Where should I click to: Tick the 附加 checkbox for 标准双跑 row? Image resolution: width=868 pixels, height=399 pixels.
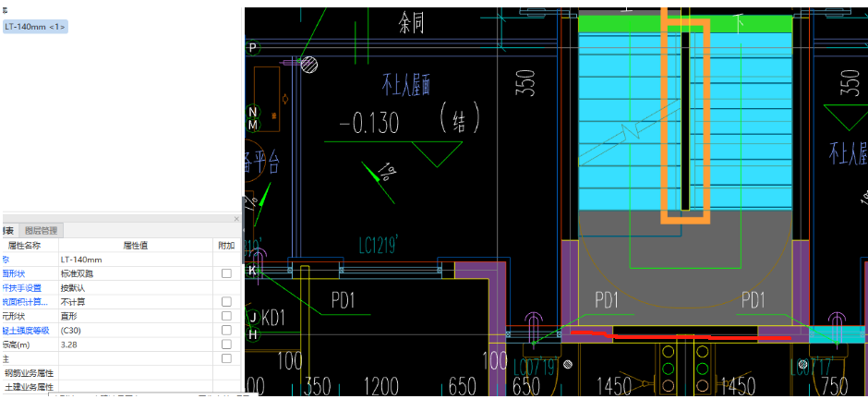pos(226,273)
